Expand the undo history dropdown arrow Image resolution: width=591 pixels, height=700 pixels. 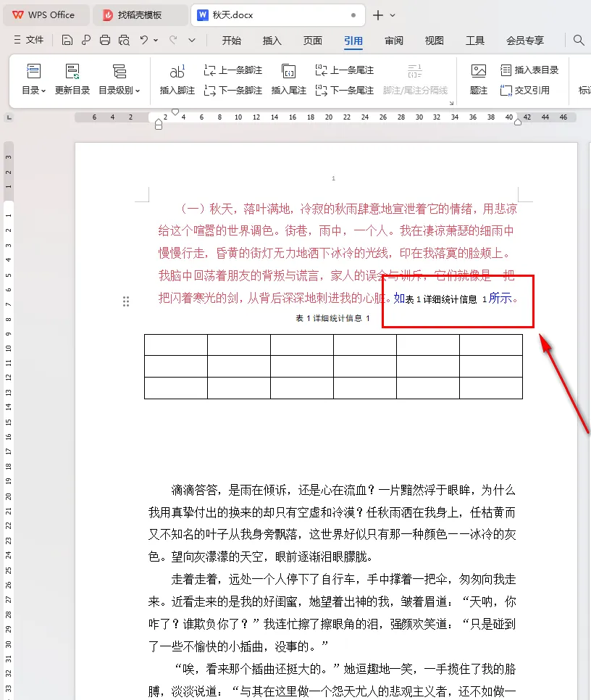click(x=156, y=40)
